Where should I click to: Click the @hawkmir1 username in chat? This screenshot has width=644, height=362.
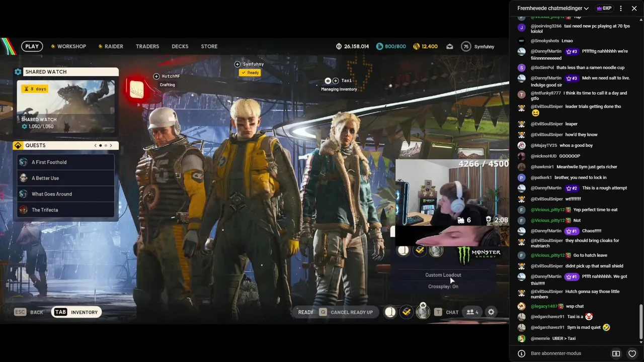[541, 167]
